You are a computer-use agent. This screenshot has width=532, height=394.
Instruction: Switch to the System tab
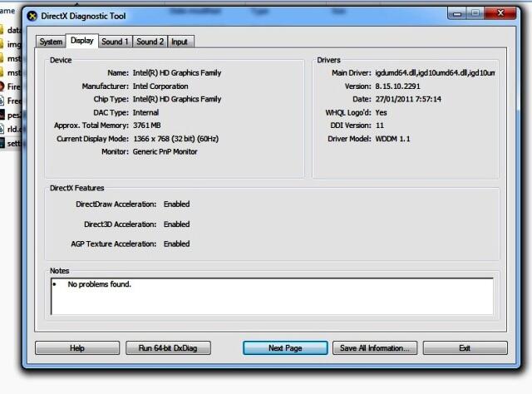click(x=51, y=42)
